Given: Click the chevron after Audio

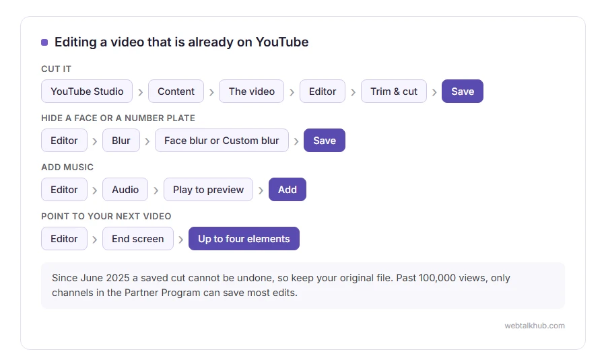Looking at the screenshot, I should (x=156, y=190).
